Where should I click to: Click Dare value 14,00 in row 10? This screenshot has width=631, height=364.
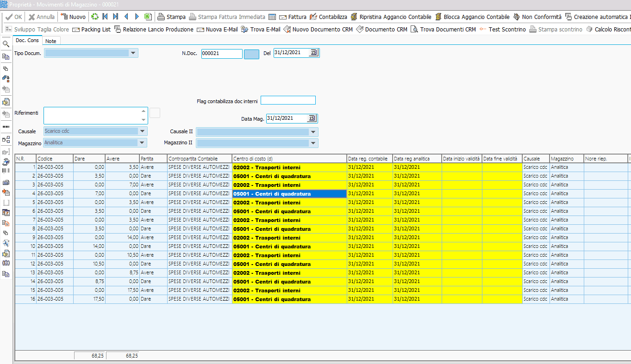point(89,246)
